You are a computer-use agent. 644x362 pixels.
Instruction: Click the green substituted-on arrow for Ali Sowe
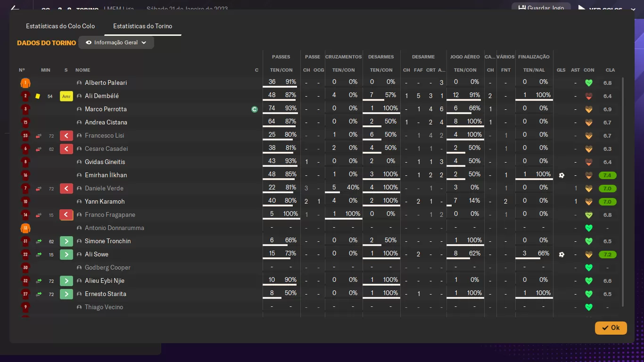tap(66, 255)
